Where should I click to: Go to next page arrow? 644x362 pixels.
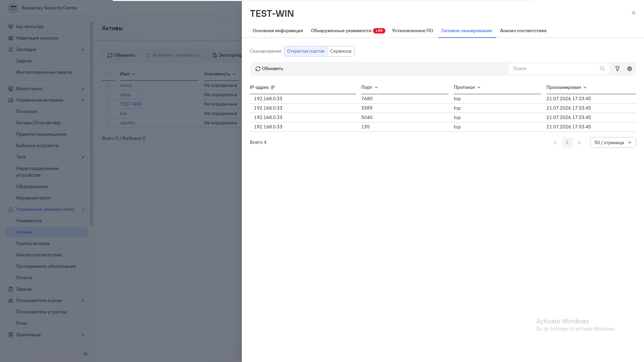pyautogui.click(x=579, y=142)
